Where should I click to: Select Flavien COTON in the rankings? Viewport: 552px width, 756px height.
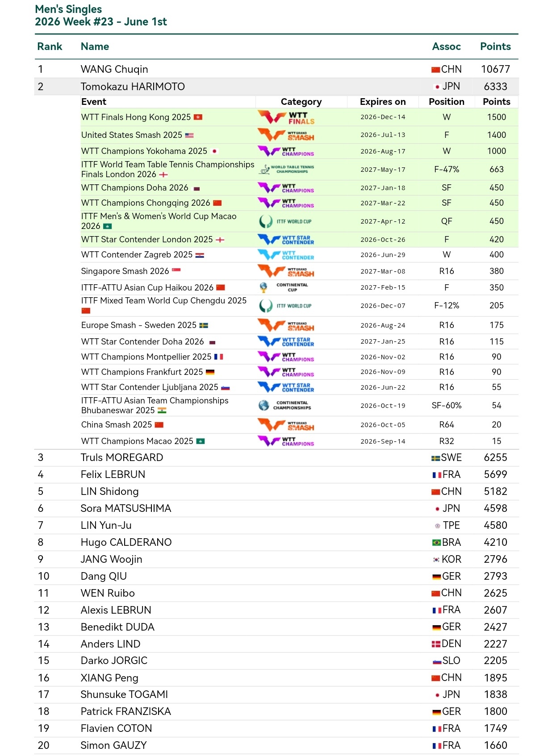click(276, 729)
